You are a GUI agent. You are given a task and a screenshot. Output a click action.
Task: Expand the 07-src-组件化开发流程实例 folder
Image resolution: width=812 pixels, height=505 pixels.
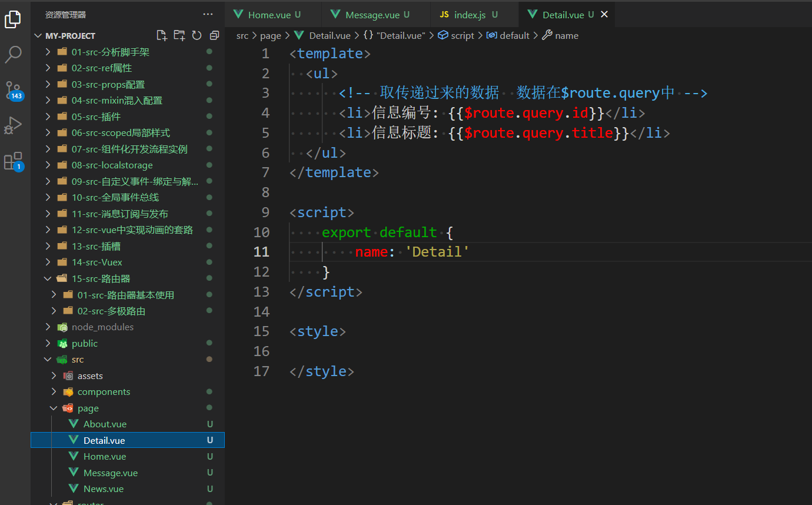(128, 149)
